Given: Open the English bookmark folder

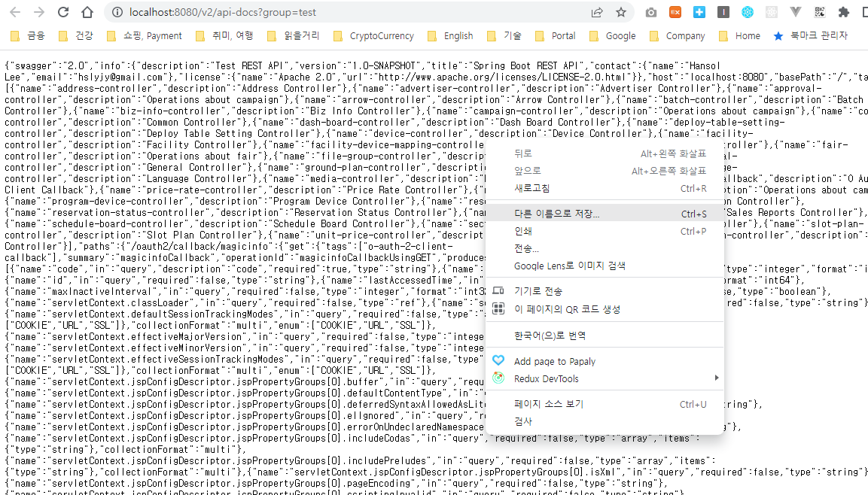Looking at the screenshot, I should 451,36.
